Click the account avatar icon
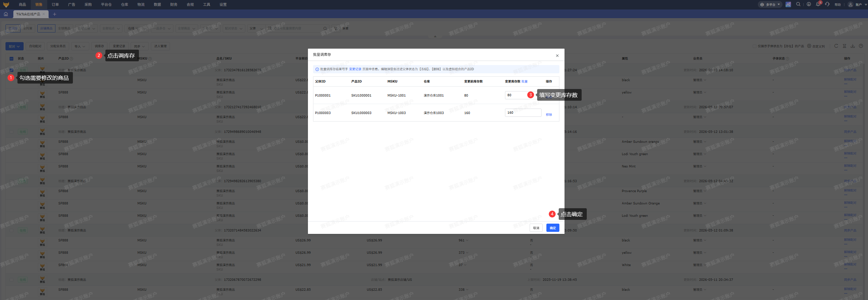The width and height of the screenshot is (868, 300). point(851,4)
